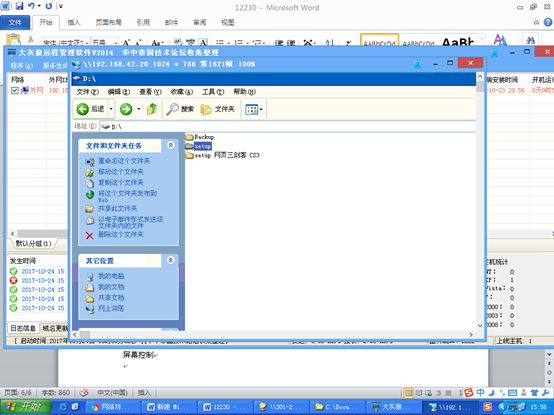
Task: Click the D:\ address bar field
Action: click(288, 126)
